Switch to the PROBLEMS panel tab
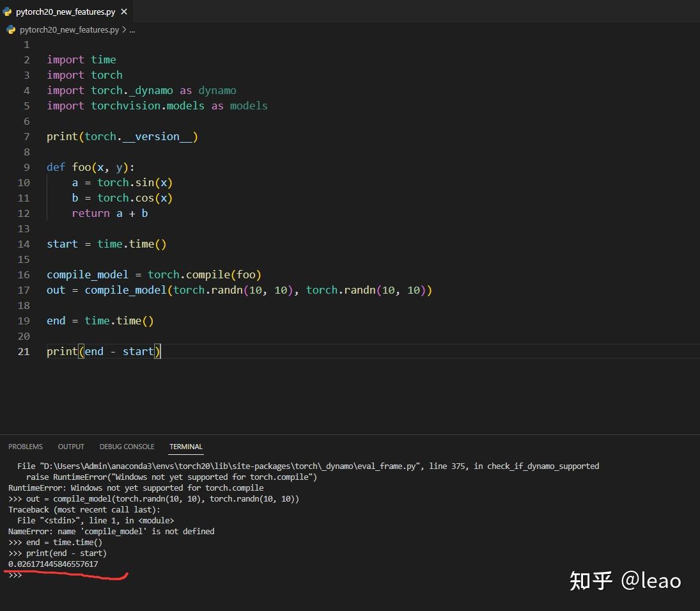Image resolution: width=700 pixels, height=611 pixels. coord(26,446)
